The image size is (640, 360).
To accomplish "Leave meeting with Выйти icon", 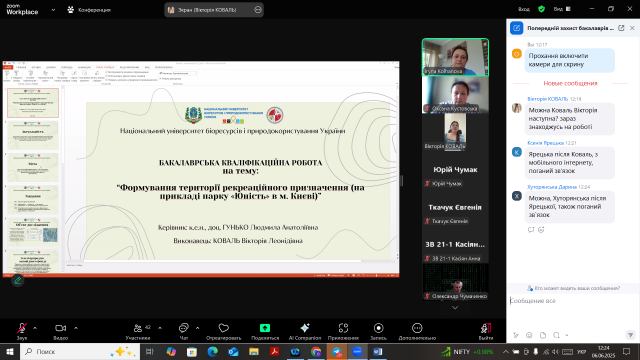I will coord(486,331).
